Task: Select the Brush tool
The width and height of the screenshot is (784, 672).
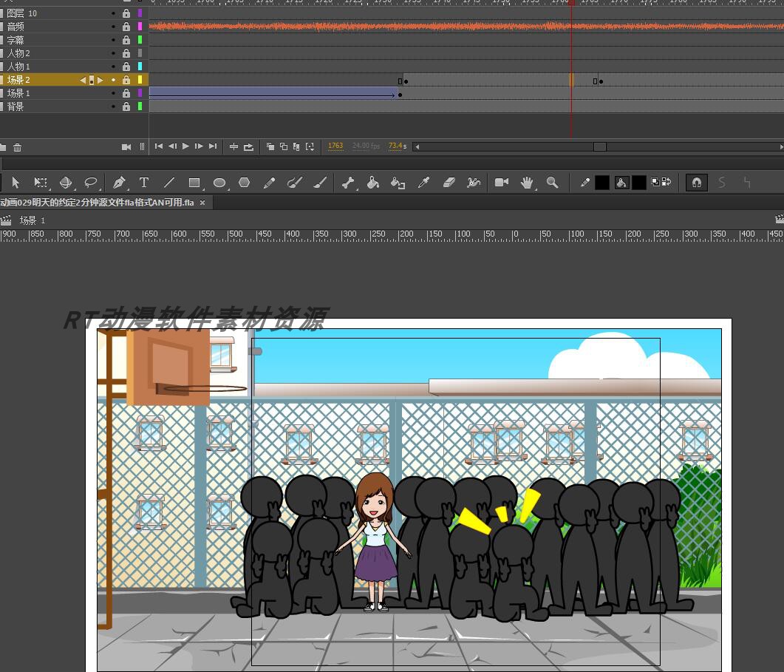Action: [x=319, y=183]
